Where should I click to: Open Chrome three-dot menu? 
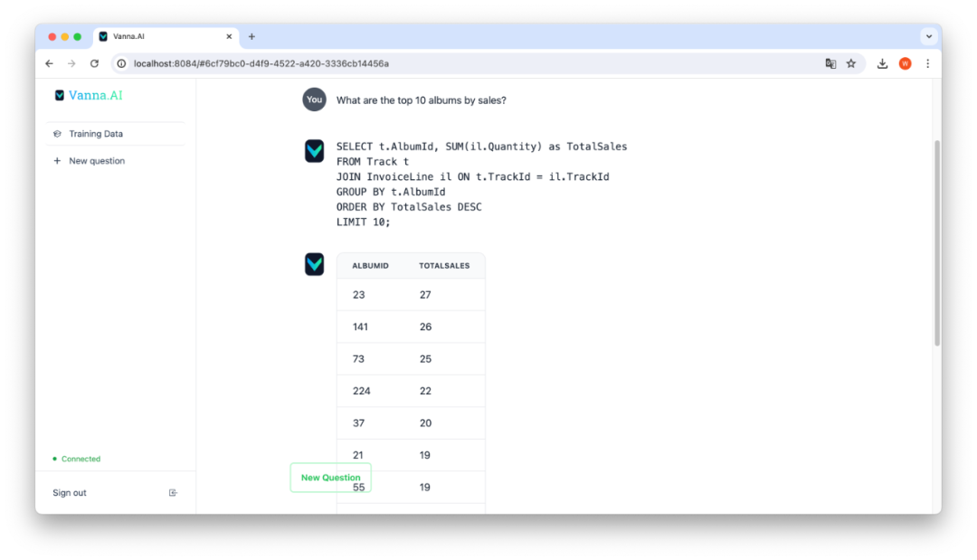[928, 63]
